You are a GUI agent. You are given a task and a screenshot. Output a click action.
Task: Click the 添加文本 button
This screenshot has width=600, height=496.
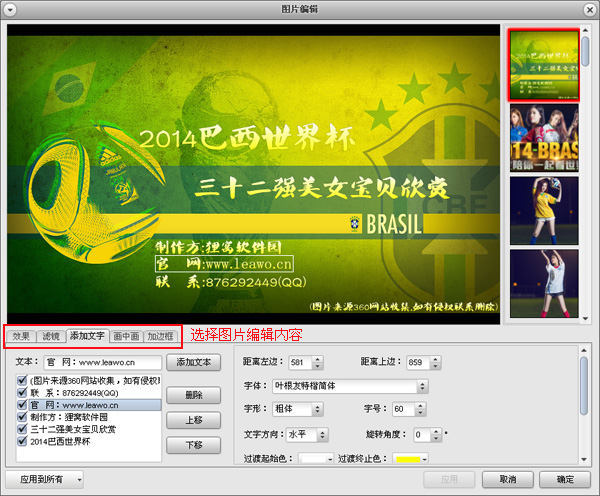pyautogui.click(x=194, y=362)
